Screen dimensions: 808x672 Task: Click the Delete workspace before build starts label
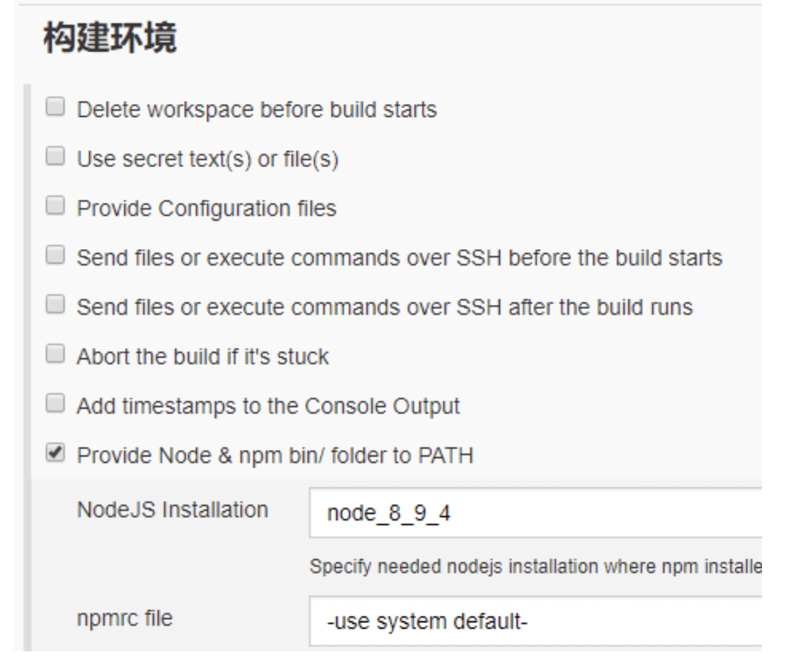[257, 110]
